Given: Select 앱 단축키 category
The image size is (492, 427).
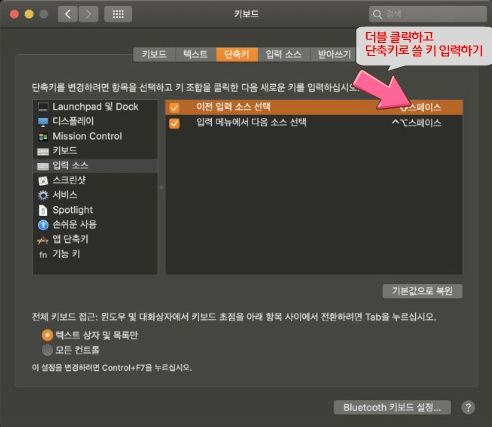Looking at the screenshot, I should [x=95, y=239].
